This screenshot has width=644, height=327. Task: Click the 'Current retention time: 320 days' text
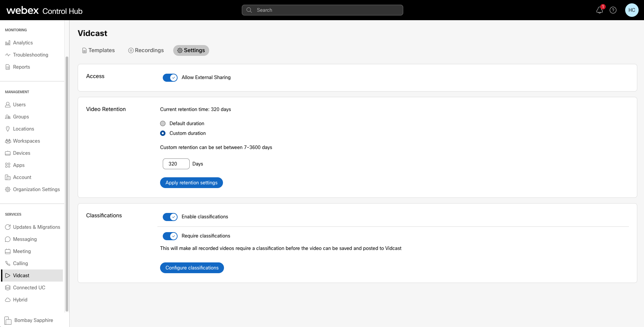tap(195, 109)
